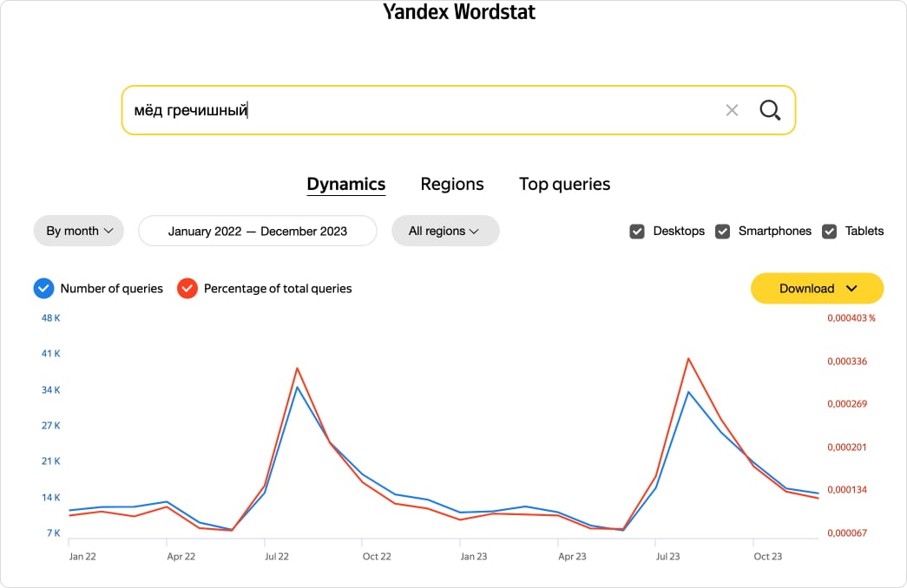Clear the search field with X icon
The width and height of the screenshot is (907, 588).
click(x=732, y=110)
